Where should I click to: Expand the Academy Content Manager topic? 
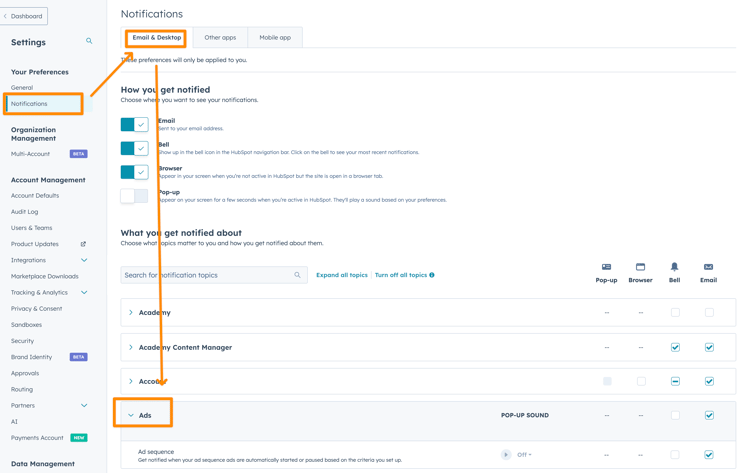tap(131, 347)
